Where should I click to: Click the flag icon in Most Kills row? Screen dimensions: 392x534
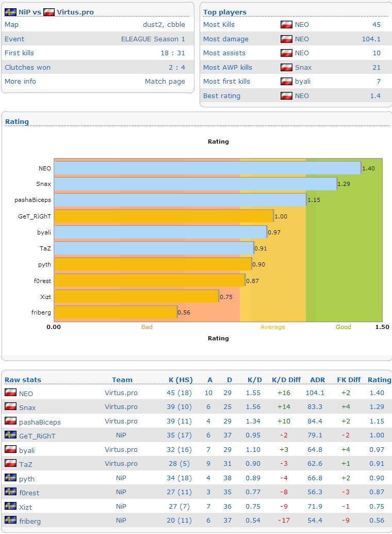[x=286, y=24]
